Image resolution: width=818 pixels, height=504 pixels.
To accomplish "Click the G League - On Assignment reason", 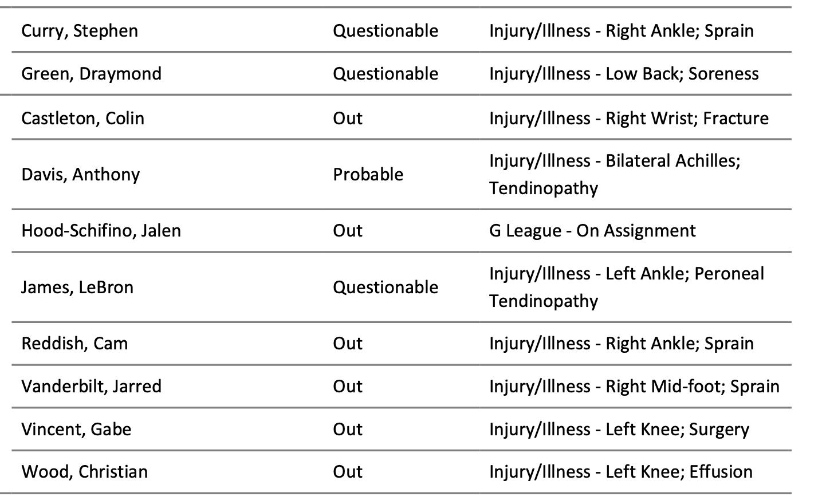I will (x=592, y=231).
